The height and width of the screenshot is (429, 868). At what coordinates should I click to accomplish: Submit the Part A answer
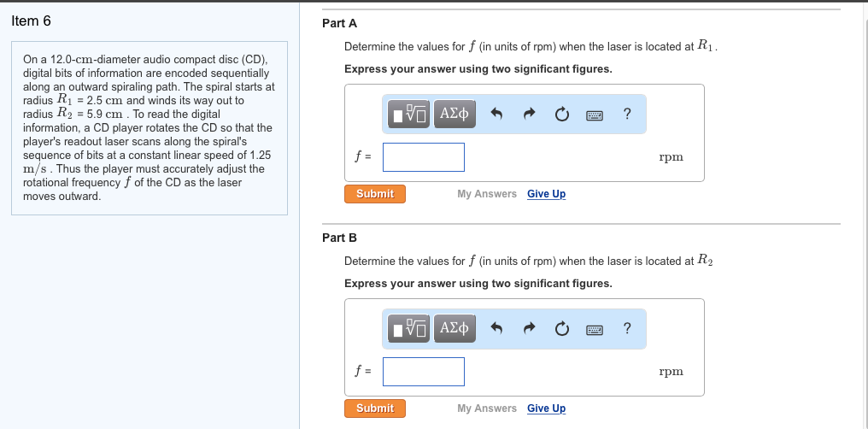click(x=375, y=194)
